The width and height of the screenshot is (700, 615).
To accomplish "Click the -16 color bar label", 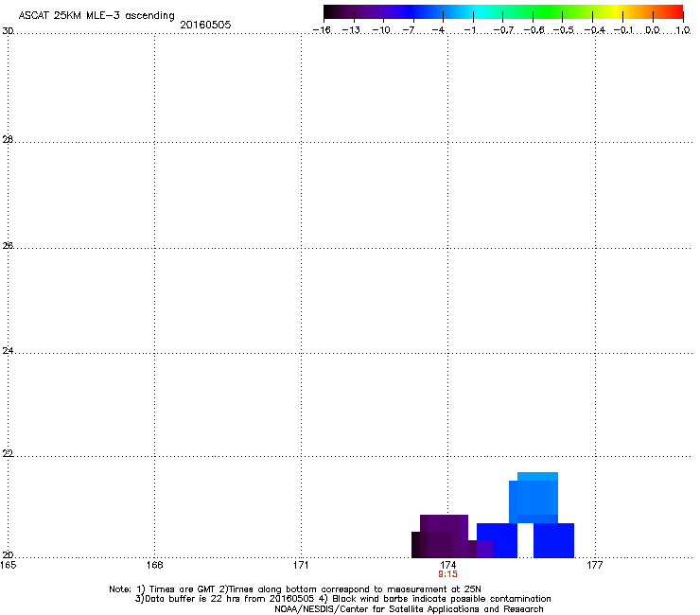I will 322,30.
